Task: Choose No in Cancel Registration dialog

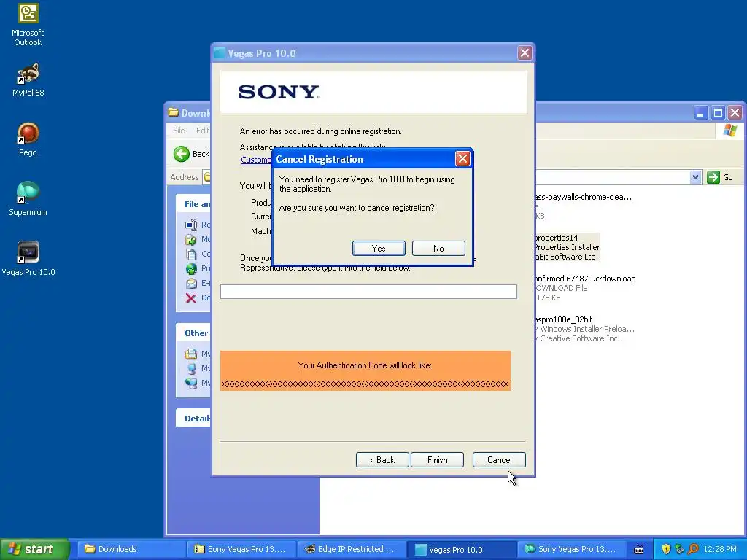Action: point(438,248)
